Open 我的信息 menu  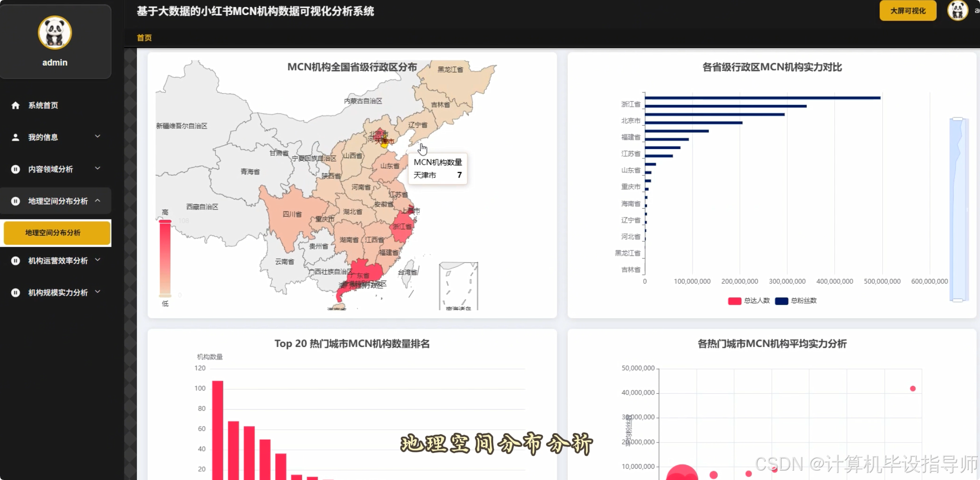coord(56,137)
